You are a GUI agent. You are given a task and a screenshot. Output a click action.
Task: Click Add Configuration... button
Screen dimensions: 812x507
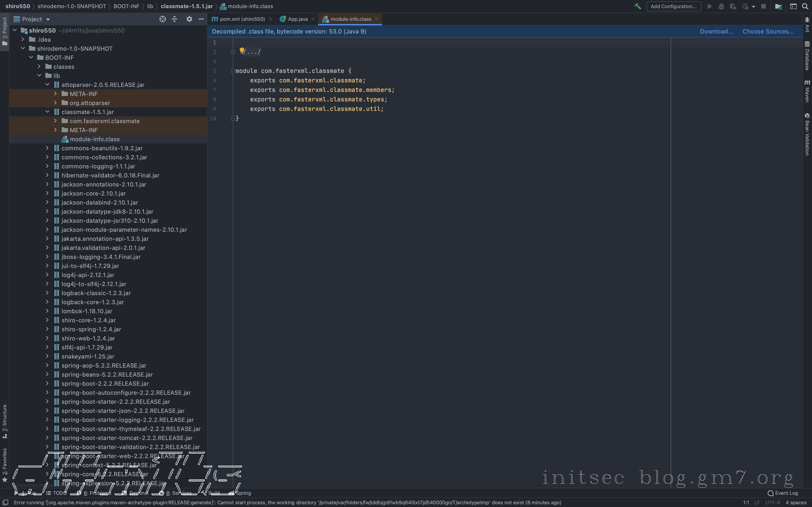pos(673,6)
